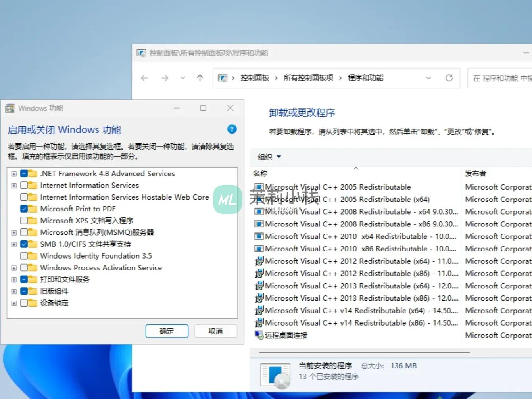Click Programs and Features title bar icon

click(141, 53)
